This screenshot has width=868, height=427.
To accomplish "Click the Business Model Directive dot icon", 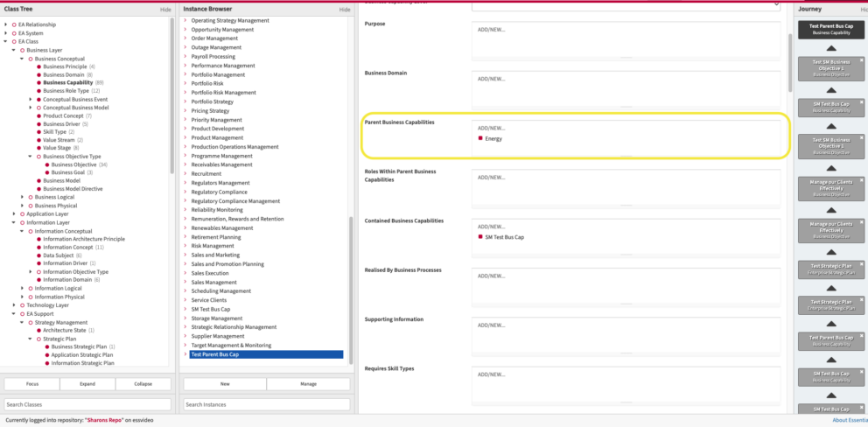I will coord(38,189).
